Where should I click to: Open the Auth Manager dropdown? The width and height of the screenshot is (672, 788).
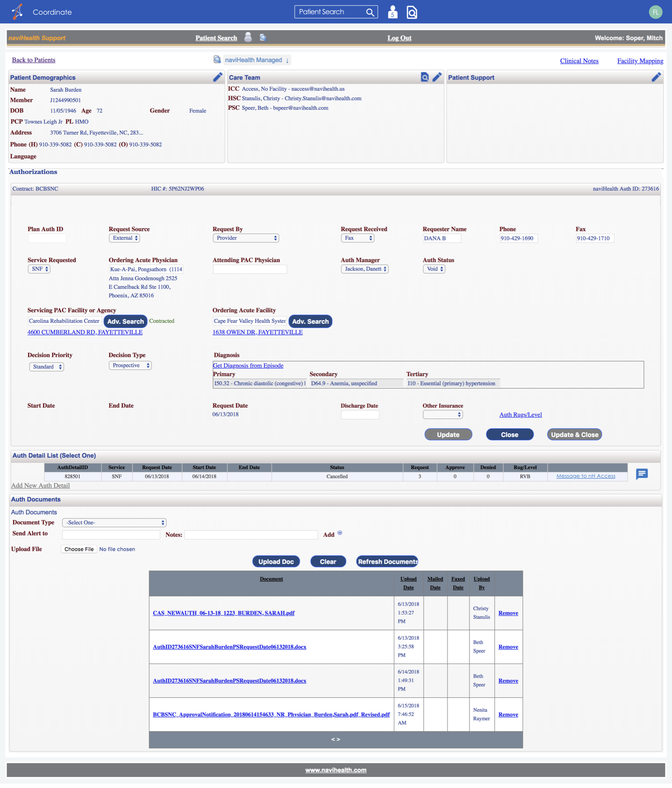365,269
